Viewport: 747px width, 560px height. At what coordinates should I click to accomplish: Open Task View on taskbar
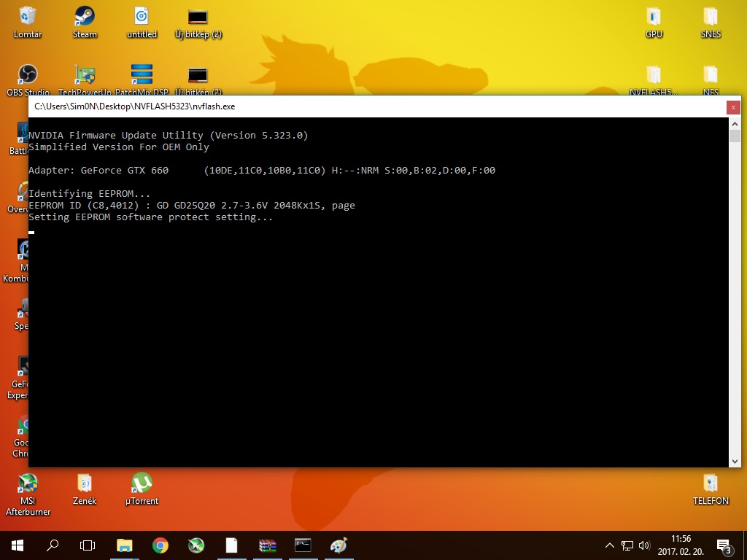pyautogui.click(x=88, y=545)
